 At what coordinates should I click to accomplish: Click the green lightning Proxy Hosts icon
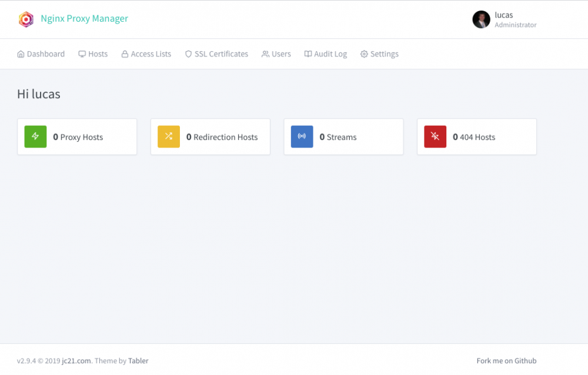36,136
